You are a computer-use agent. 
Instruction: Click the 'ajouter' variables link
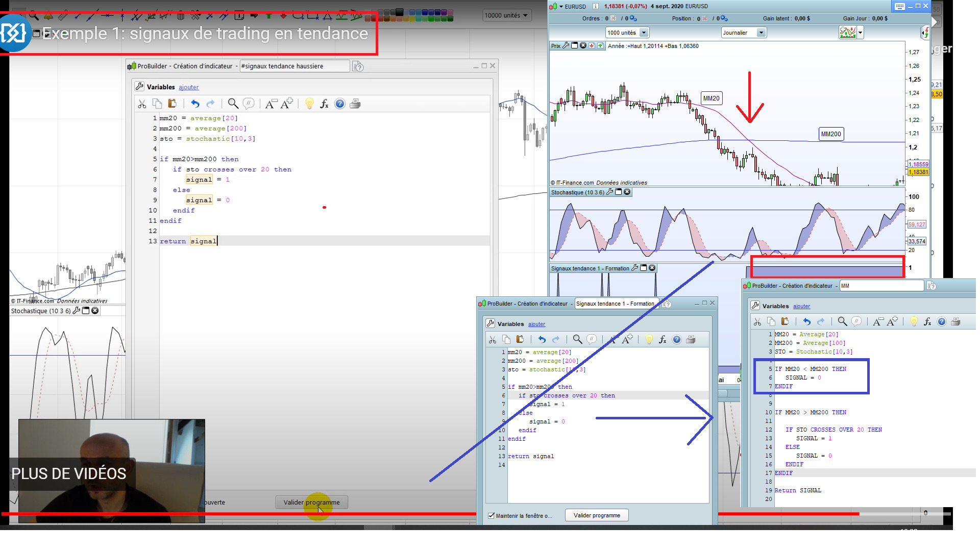tap(188, 87)
